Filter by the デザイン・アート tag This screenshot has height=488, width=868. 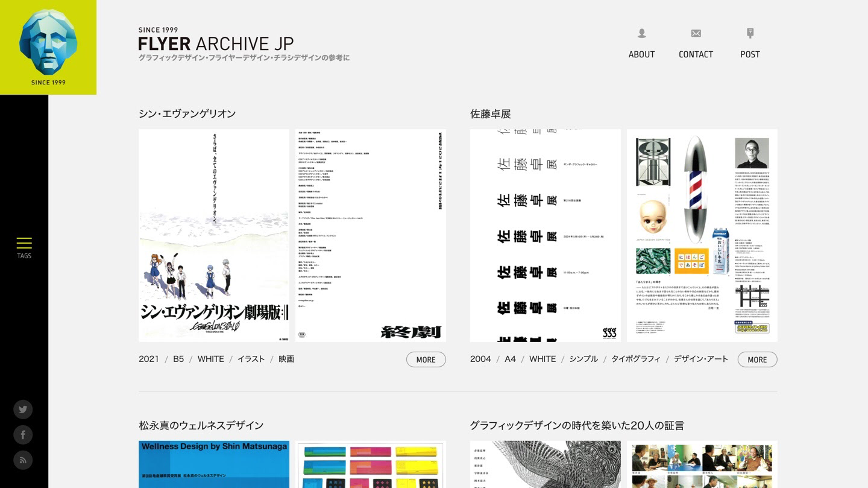tap(701, 359)
